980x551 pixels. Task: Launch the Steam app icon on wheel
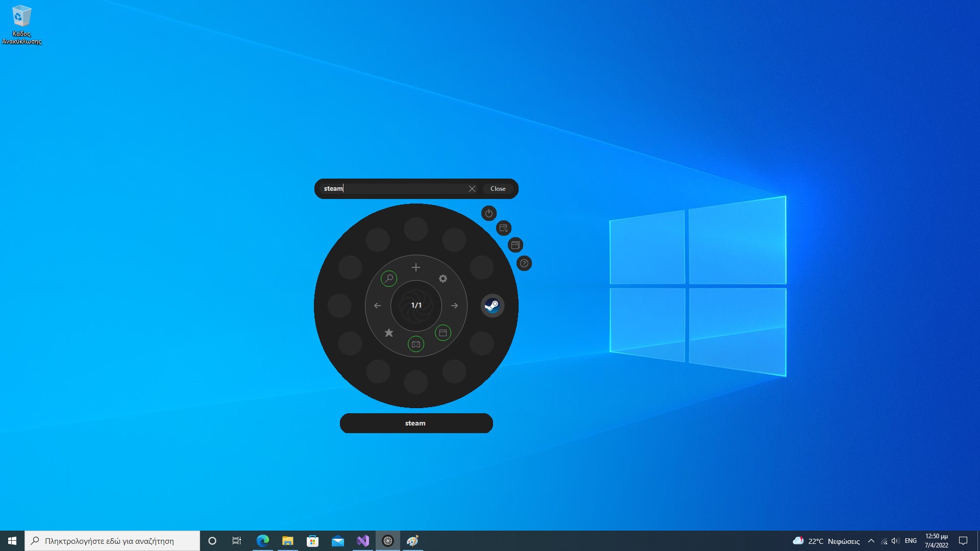click(x=492, y=306)
